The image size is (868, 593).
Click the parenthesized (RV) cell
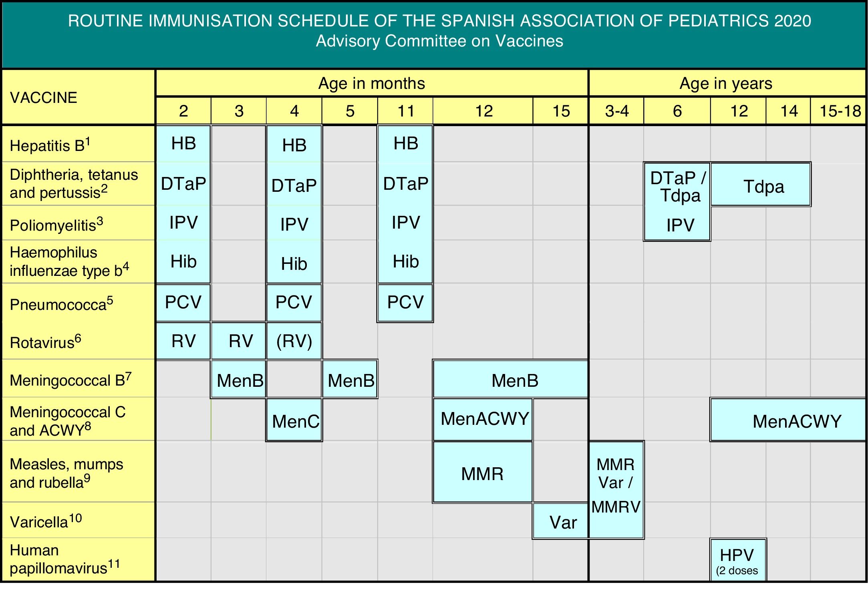[x=294, y=341]
